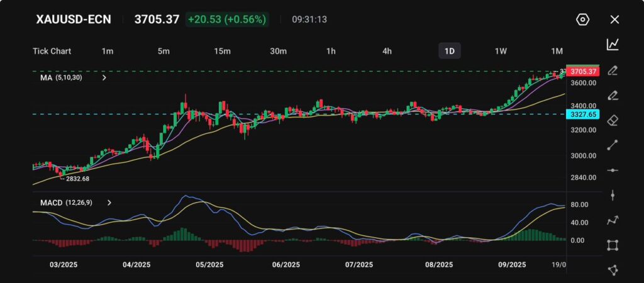This screenshot has width=644, height=283.
Task: Select the 15m timeframe
Action: tap(222, 51)
